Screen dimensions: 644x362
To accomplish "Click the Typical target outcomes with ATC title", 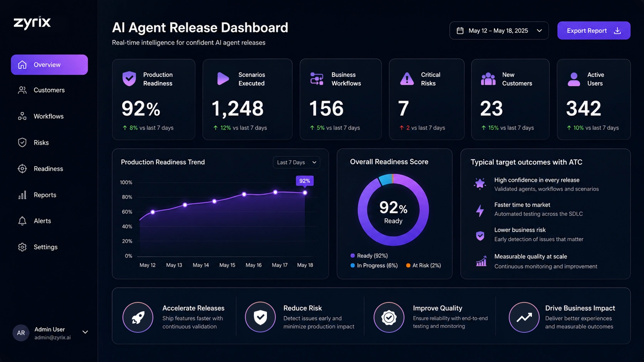I will click(x=527, y=162).
